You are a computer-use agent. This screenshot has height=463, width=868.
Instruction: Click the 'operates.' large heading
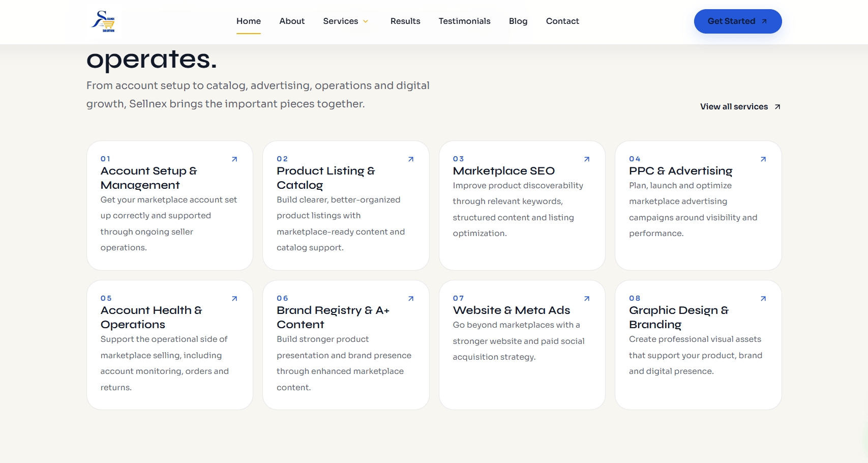point(152,60)
